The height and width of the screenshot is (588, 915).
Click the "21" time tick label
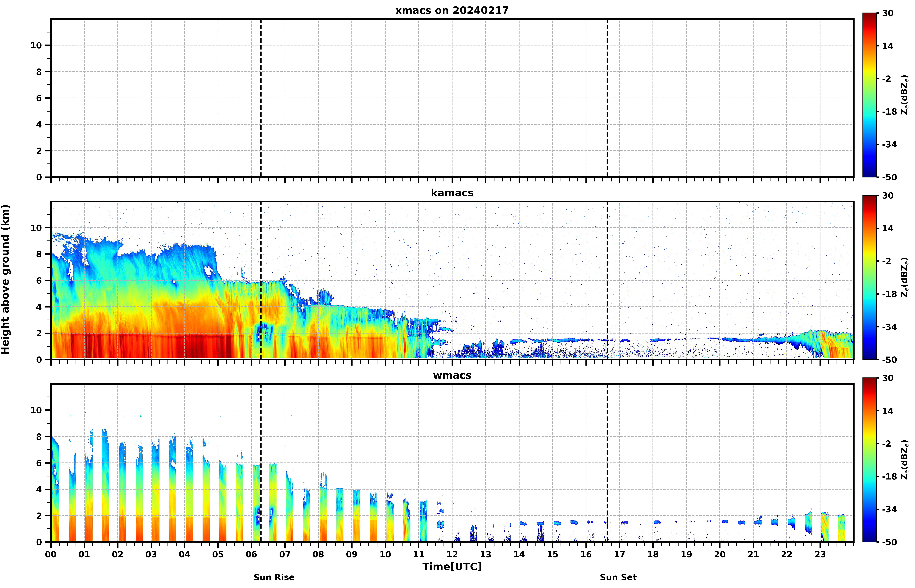coord(753,554)
